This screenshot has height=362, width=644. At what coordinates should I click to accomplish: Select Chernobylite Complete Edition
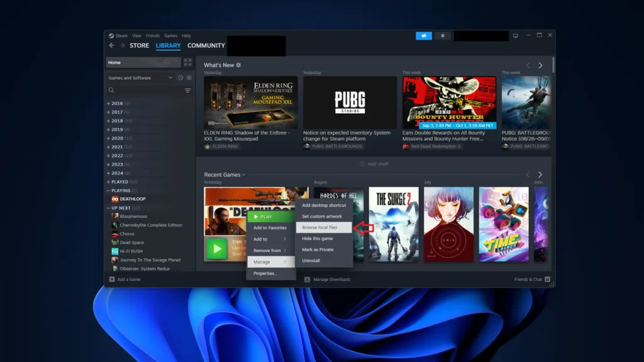(151, 226)
